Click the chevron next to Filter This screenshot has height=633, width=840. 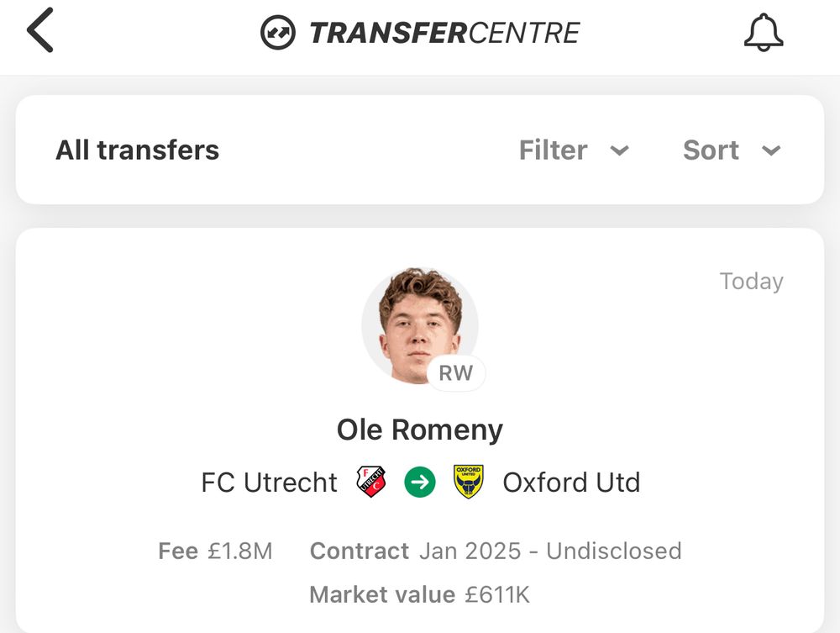[619, 151]
